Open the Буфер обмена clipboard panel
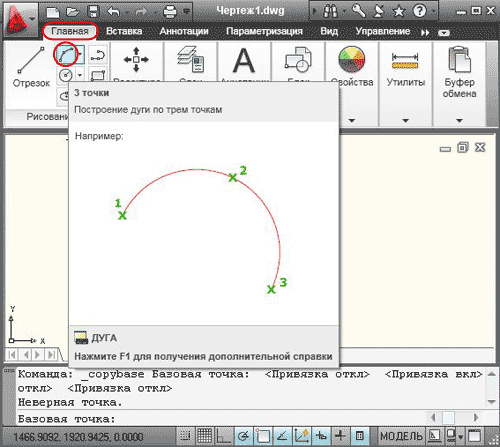Viewport: 500px width, 447px height. click(459, 72)
